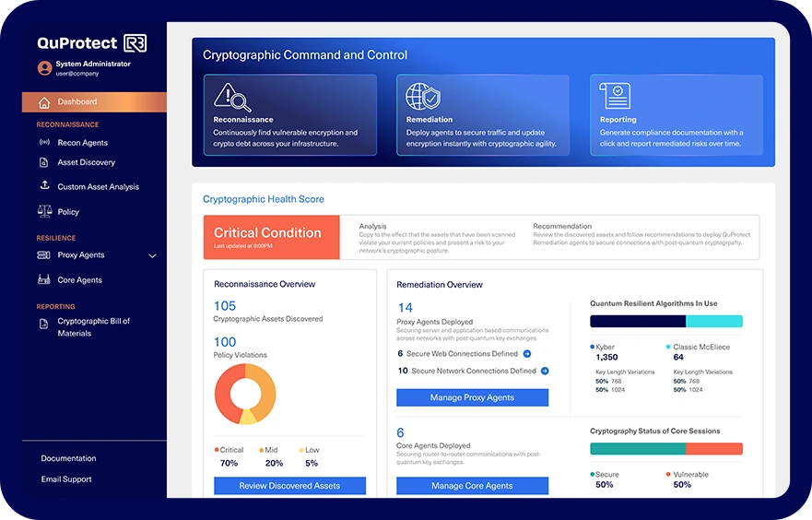
Task: Open Cryptographic Bill of Materials
Action: click(x=93, y=326)
